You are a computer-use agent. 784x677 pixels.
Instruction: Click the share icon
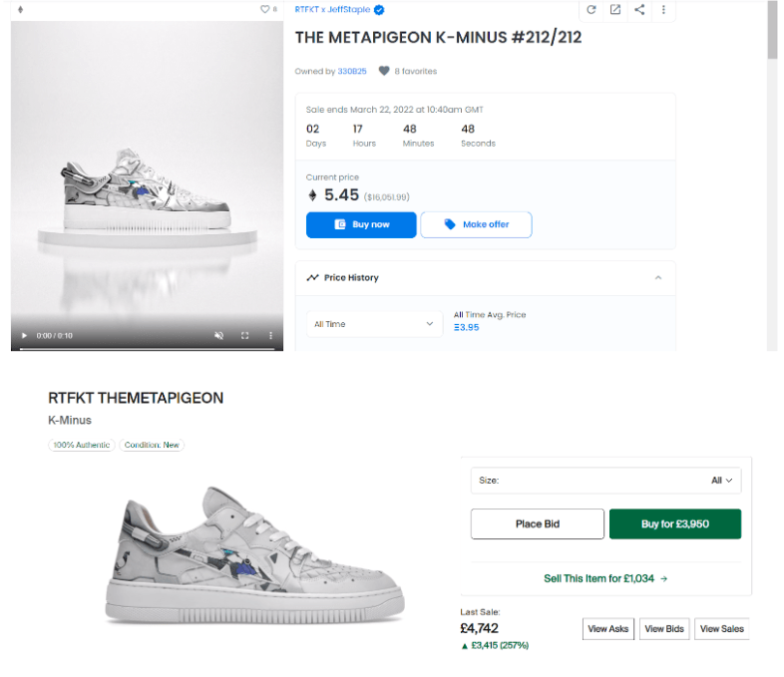click(639, 10)
